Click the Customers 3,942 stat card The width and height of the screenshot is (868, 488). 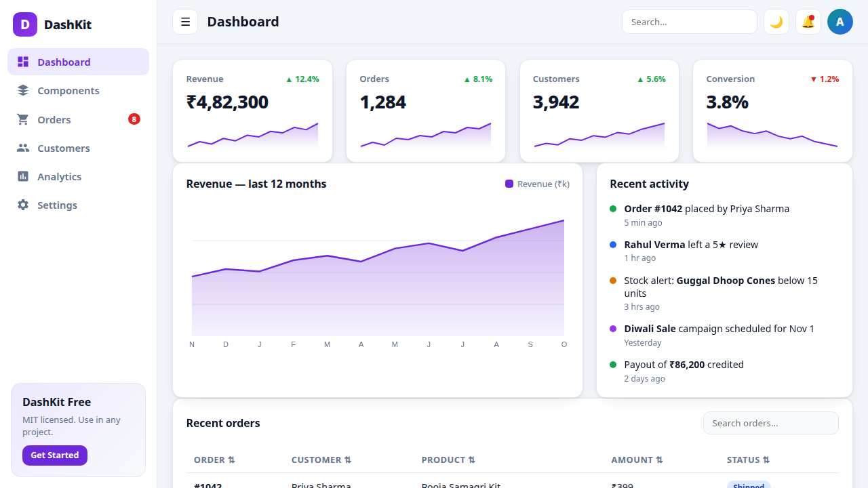599,111
